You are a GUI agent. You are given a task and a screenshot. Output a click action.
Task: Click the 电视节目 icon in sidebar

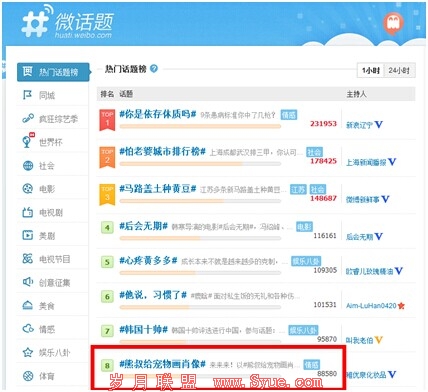coord(28,259)
